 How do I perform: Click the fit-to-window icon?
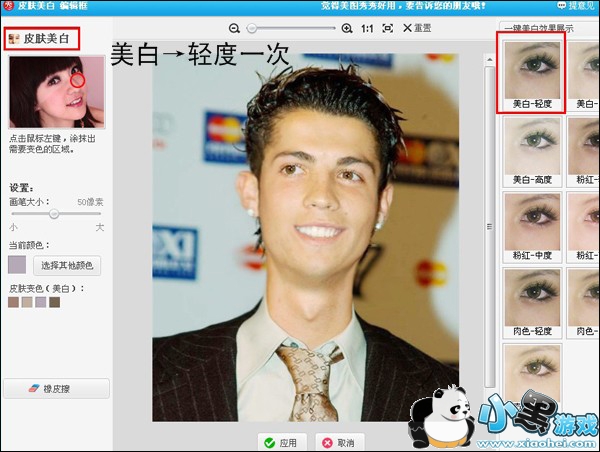[388, 28]
